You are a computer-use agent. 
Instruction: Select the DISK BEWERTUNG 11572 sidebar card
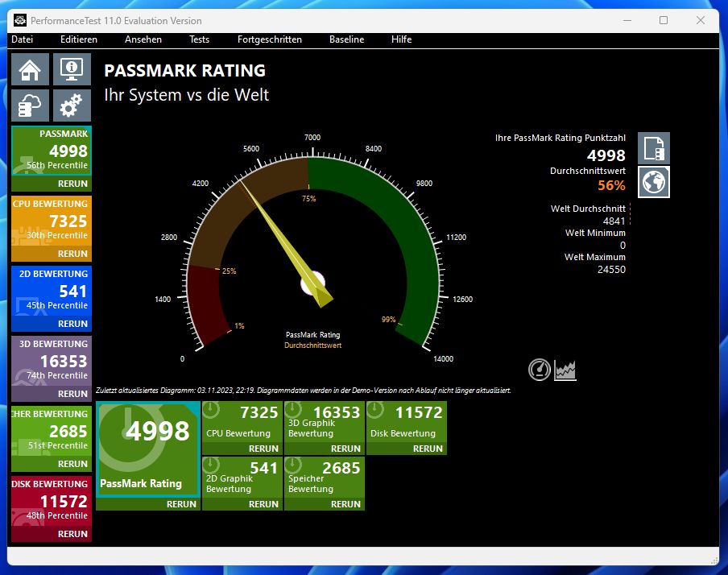52,502
